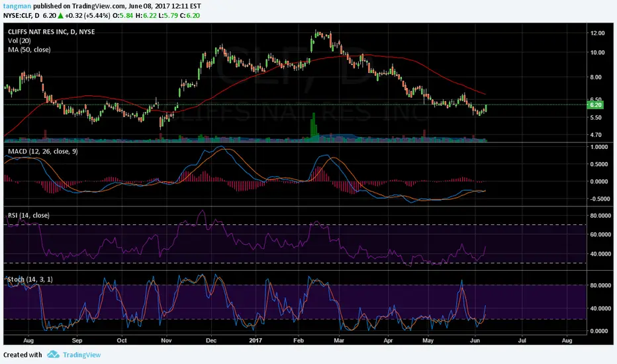Image resolution: width=617 pixels, height=364 pixels.
Task: Click the 2017 timeline label
Action: point(256,340)
